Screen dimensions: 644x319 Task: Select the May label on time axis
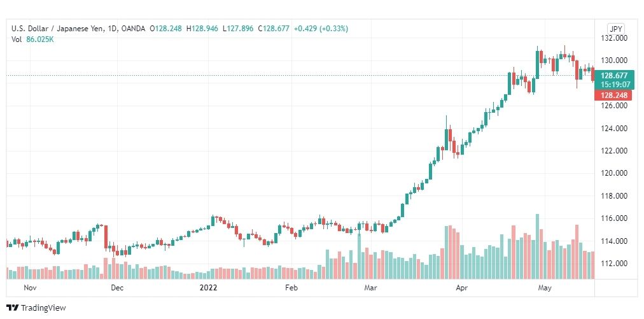point(545,288)
